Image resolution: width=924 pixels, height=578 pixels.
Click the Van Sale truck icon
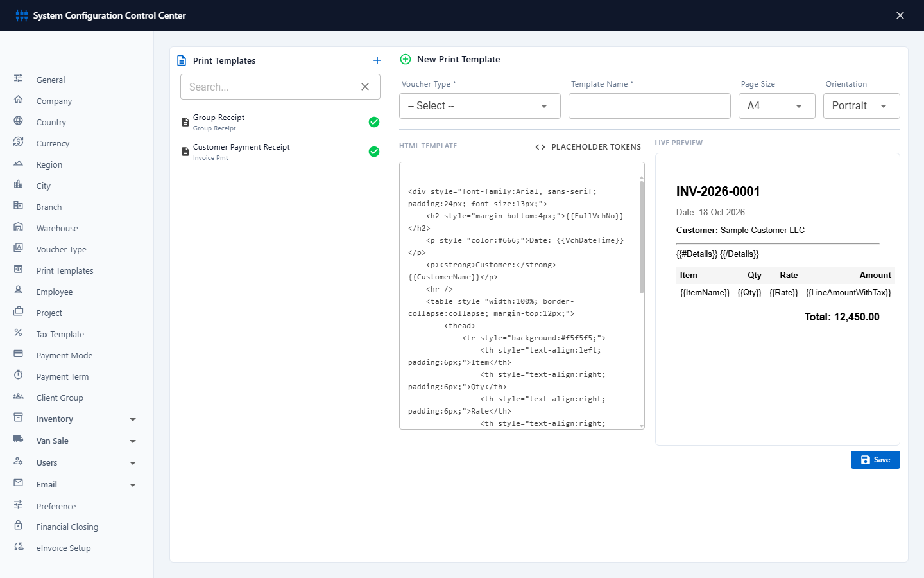pos(18,439)
